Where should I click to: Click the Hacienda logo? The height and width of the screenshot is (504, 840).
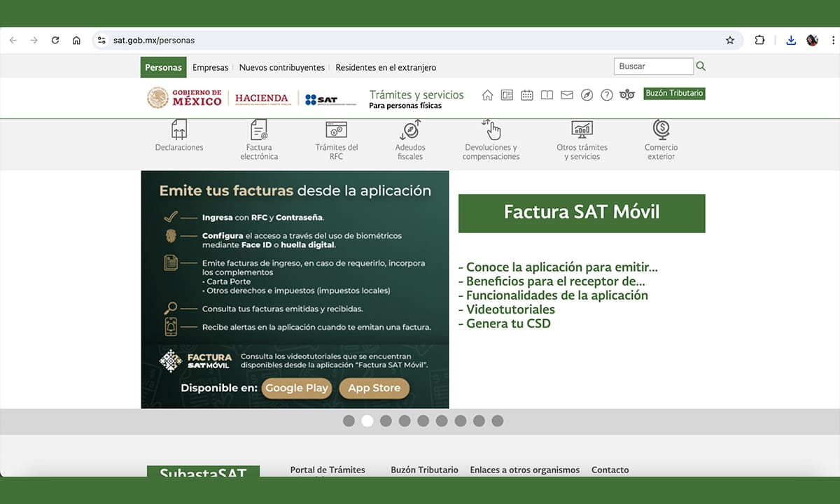(x=262, y=99)
